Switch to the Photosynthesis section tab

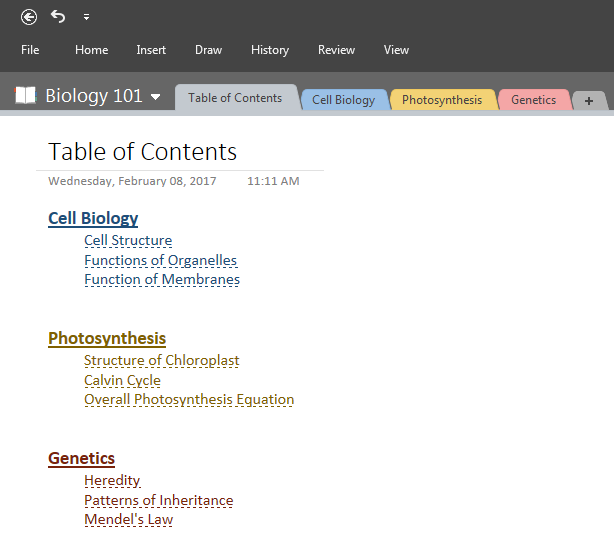pyautogui.click(x=442, y=100)
